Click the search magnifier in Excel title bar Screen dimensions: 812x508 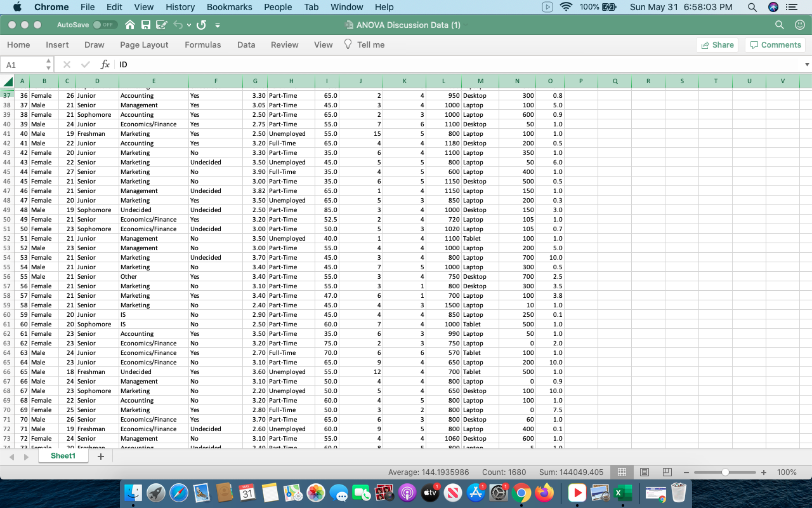pyautogui.click(x=780, y=25)
